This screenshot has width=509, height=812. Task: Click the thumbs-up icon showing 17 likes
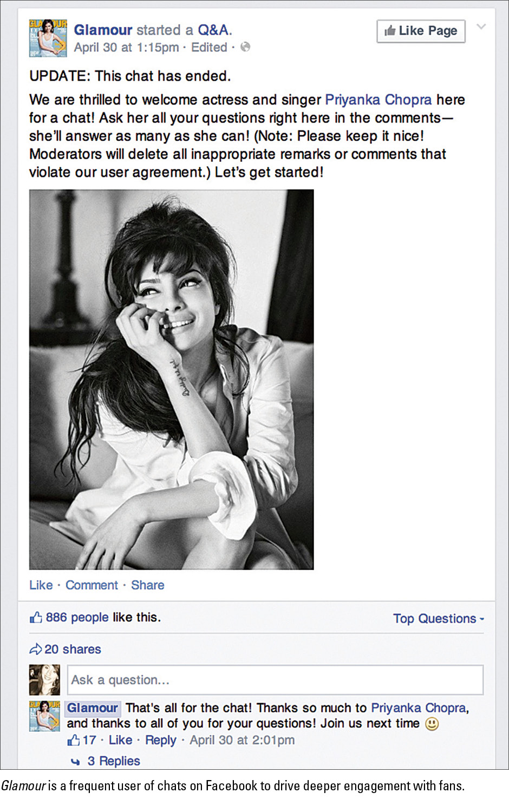tap(73, 740)
